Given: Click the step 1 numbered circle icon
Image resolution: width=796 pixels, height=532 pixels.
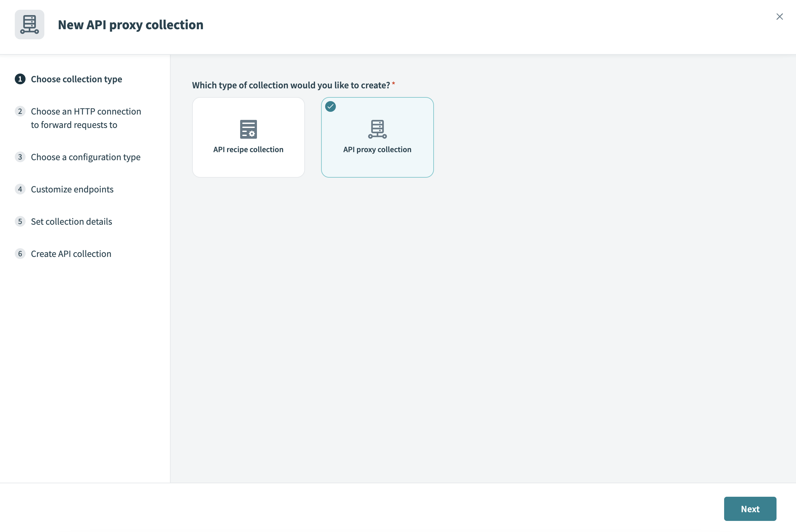Looking at the screenshot, I should click(19, 78).
